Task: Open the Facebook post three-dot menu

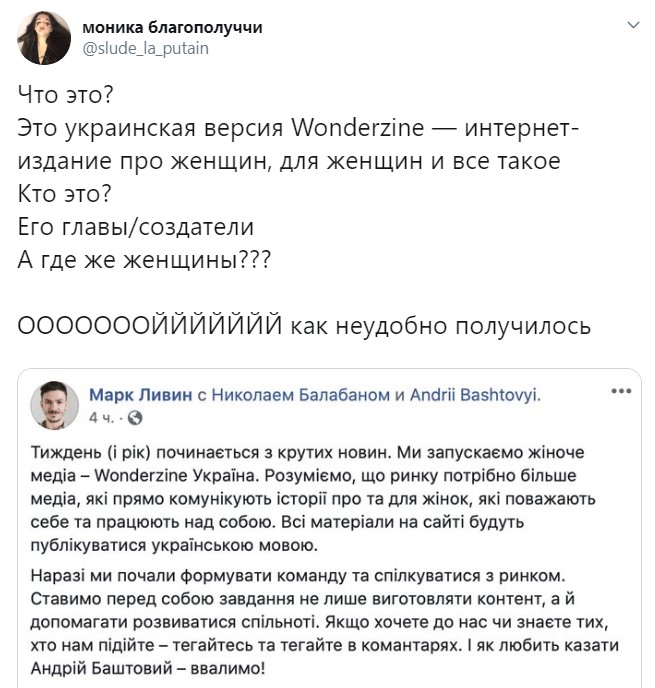Action: coord(620,391)
